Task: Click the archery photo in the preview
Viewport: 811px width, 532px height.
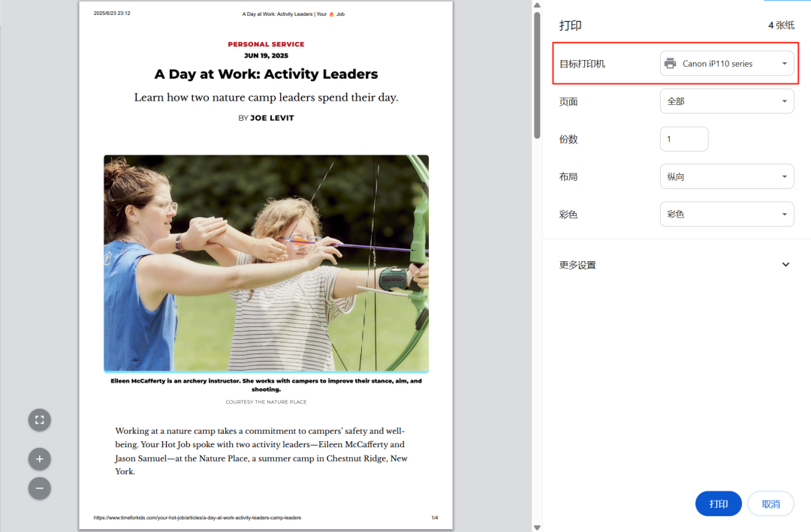Action: tap(266, 263)
